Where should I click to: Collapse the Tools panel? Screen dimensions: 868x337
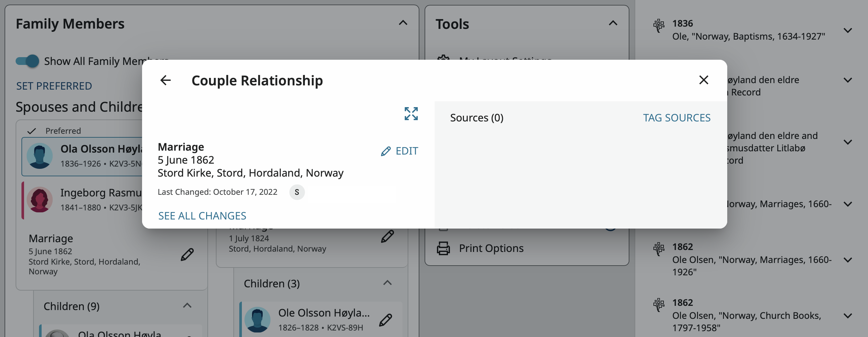pyautogui.click(x=613, y=23)
